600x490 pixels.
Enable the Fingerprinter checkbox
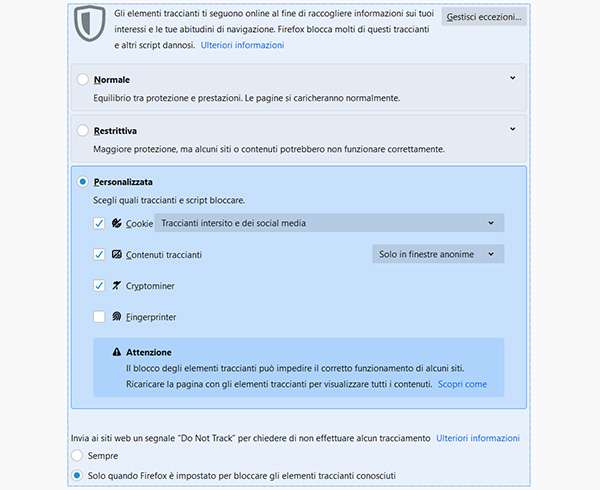click(99, 317)
